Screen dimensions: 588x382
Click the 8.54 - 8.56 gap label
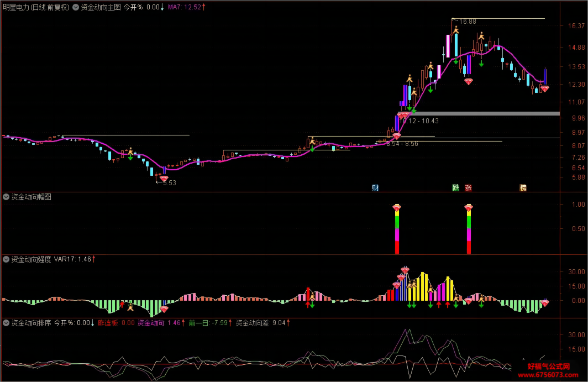(402, 144)
